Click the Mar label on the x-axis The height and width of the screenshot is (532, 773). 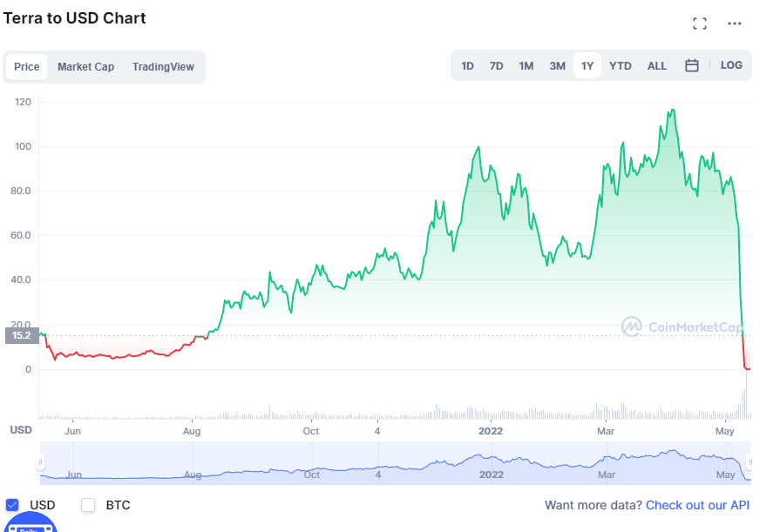[x=606, y=431]
